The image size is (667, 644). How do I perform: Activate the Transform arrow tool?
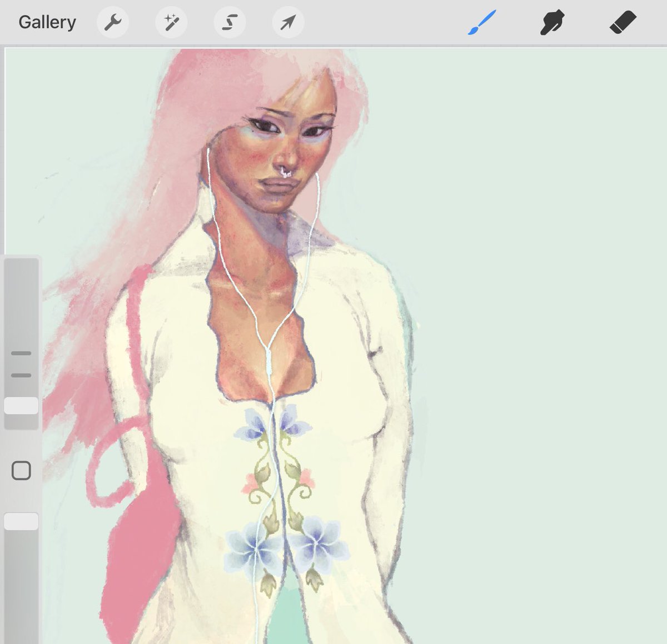(288, 22)
